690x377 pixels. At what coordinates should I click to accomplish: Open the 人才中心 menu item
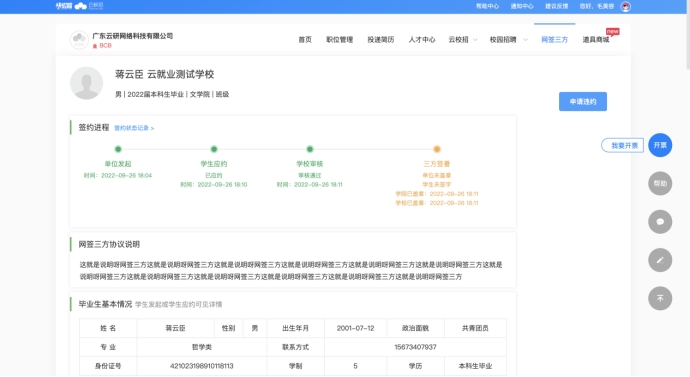(x=422, y=40)
